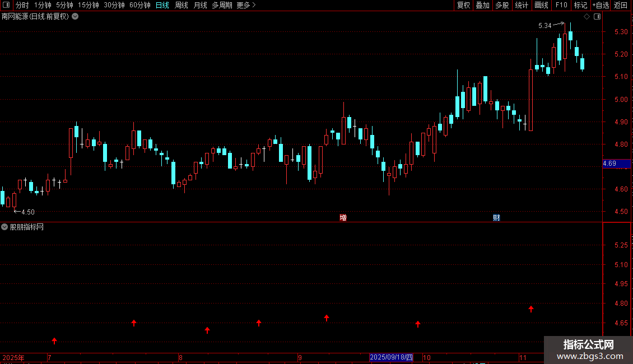Switch to 日线 daily chart
The height and width of the screenshot is (364, 633).
162,5
